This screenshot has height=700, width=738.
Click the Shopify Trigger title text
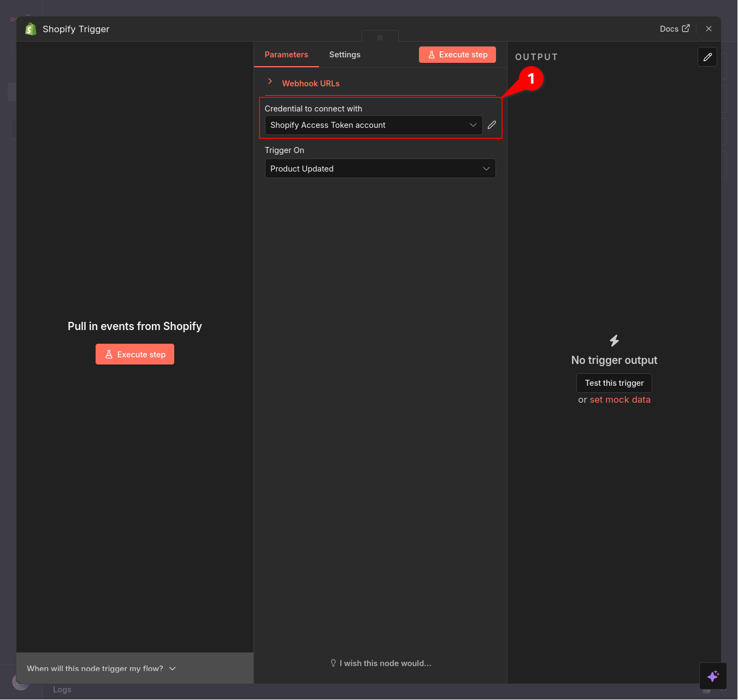coord(76,29)
